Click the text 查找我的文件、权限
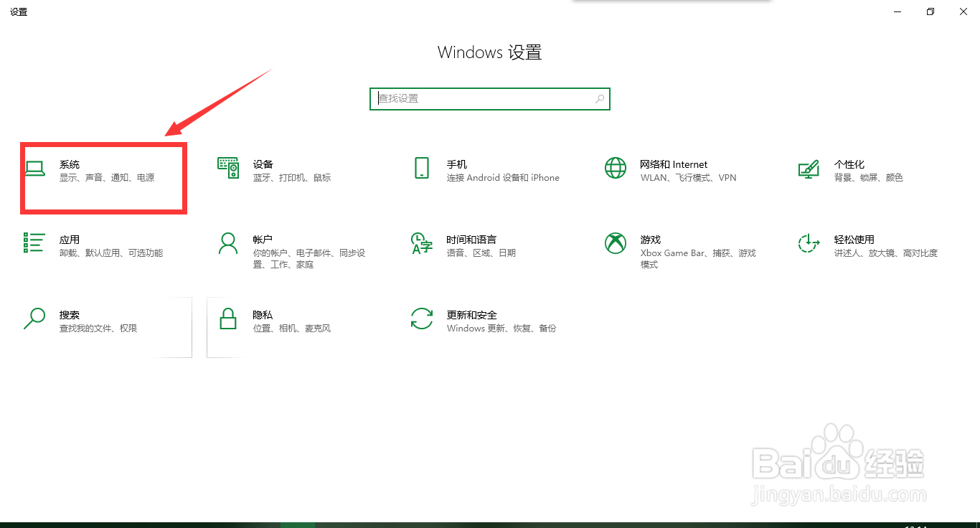 coord(98,329)
